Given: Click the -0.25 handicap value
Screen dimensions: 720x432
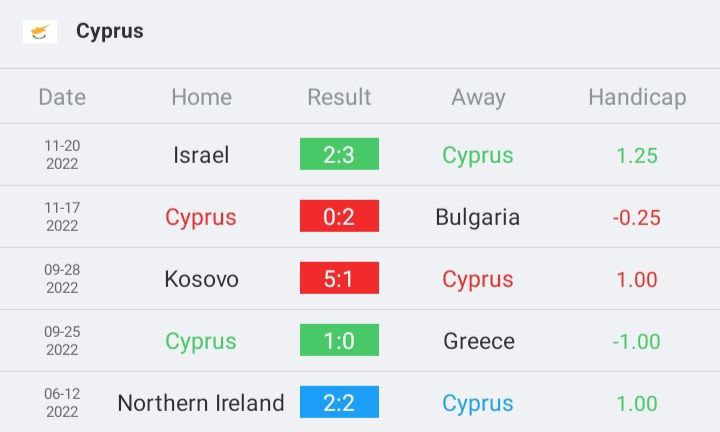Looking at the screenshot, I should pos(636,218).
